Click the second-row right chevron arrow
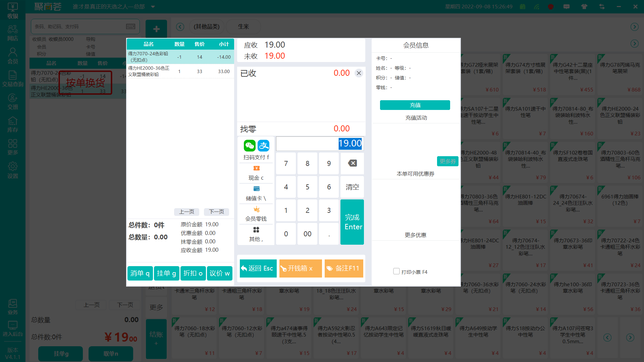The height and width of the screenshot is (362, 644). [634, 43]
